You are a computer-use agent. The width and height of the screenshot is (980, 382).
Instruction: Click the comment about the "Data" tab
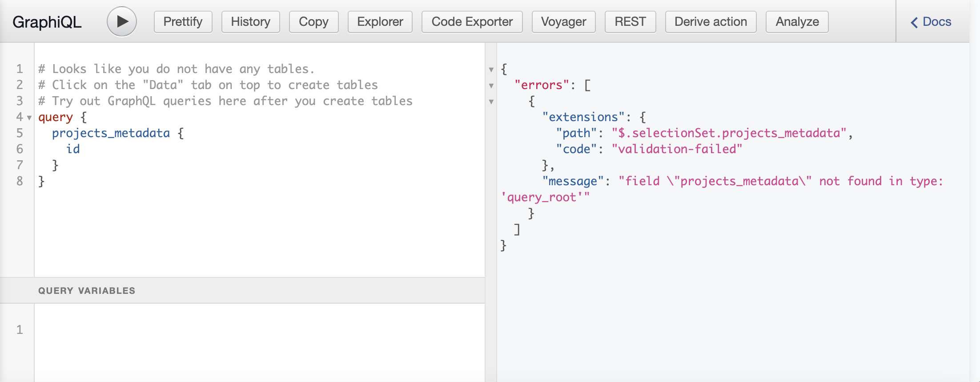[x=208, y=85]
